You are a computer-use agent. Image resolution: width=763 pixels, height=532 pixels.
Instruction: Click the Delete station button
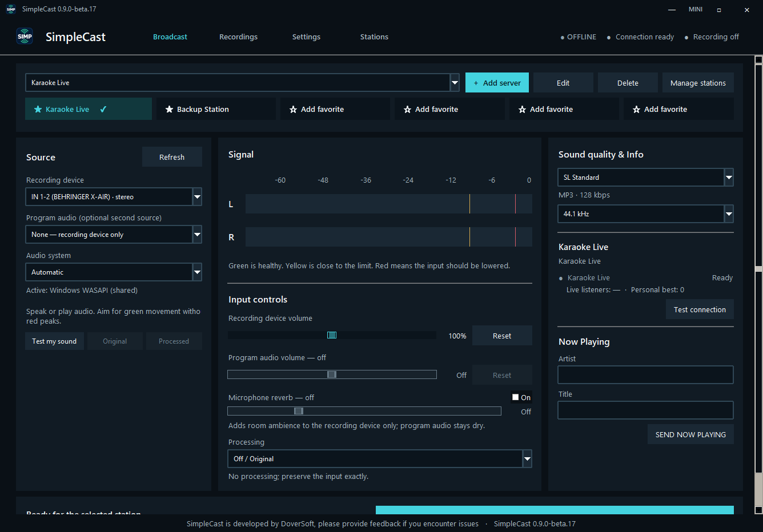[628, 83]
